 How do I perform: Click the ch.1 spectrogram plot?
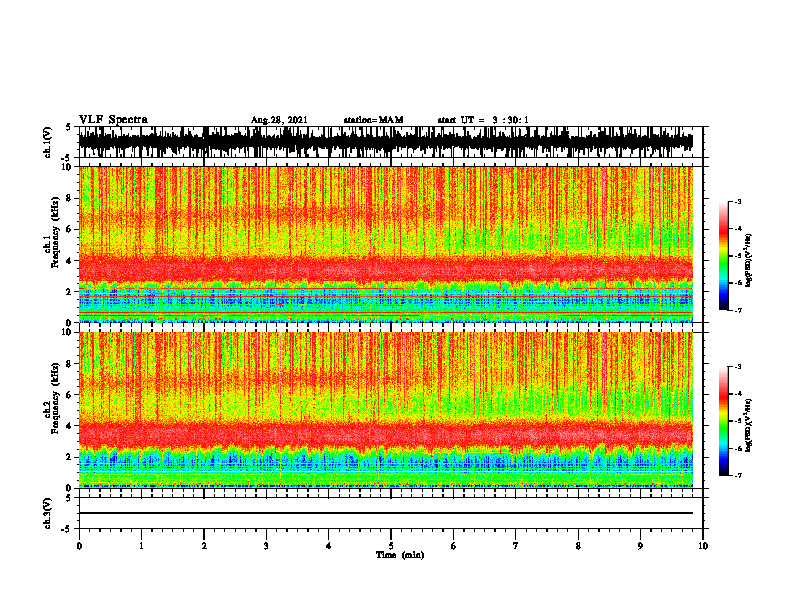[x=385, y=244]
